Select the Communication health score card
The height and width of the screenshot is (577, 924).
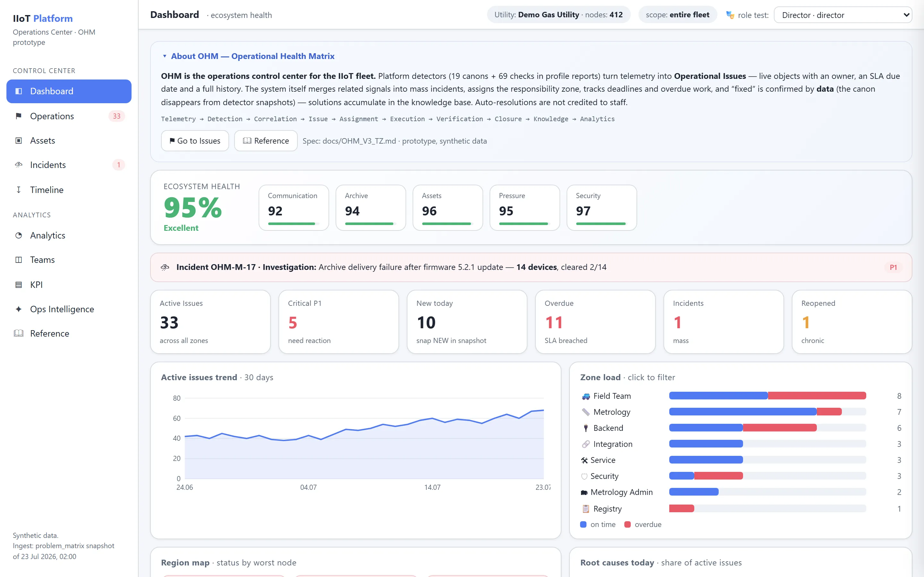coord(294,208)
